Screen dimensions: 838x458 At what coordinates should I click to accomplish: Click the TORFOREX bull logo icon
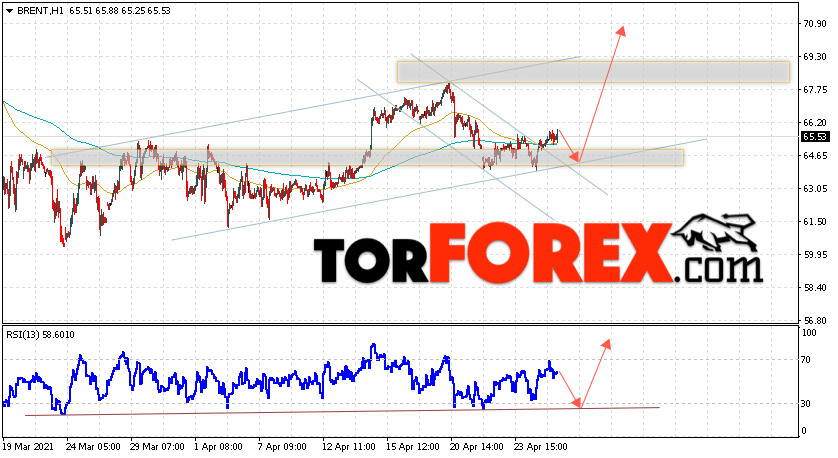tap(715, 233)
